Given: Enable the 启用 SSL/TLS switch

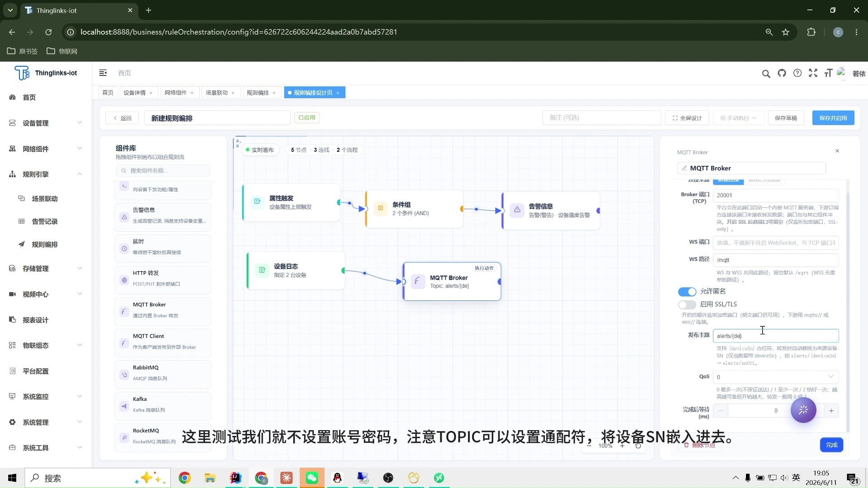Looking at the screenshot, I should click(x=687, y=305).
